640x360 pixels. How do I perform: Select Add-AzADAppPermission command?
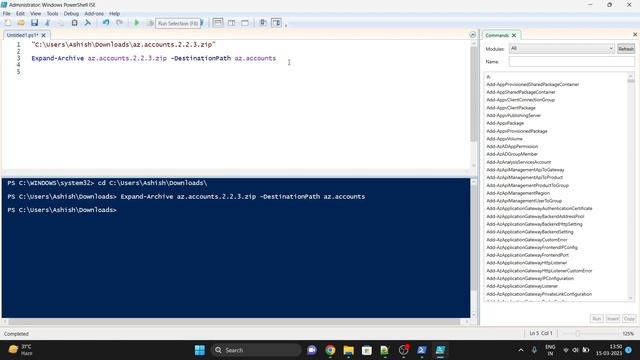point(512,147)
